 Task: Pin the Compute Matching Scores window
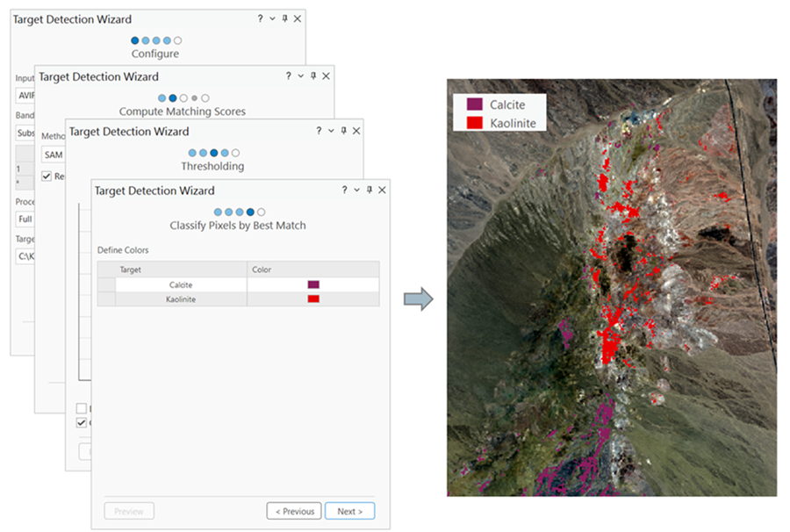pos(313,76)
